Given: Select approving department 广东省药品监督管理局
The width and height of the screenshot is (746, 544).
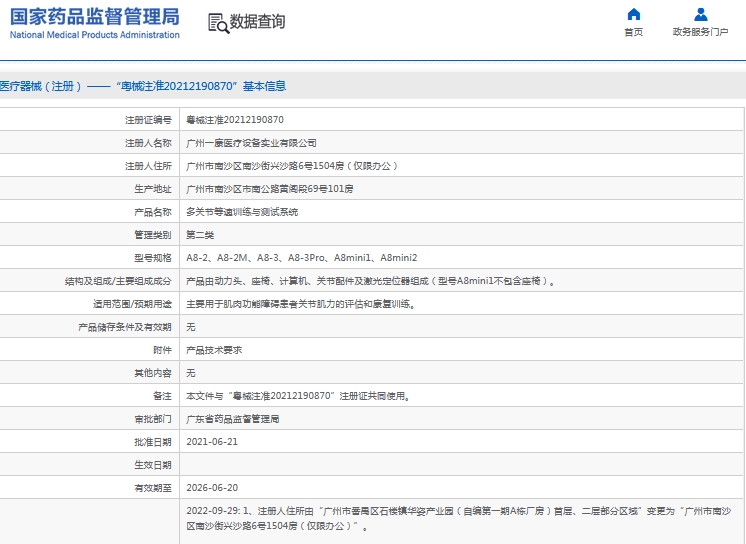Looking at the screenshot, I should [233, 419].
